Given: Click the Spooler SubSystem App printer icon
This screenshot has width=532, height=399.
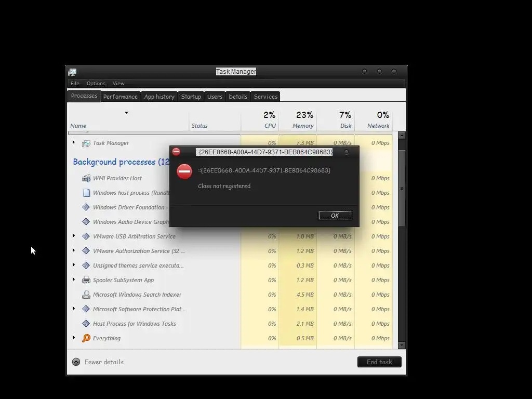Looking at the screenshot, I should [x=86, y=280].
